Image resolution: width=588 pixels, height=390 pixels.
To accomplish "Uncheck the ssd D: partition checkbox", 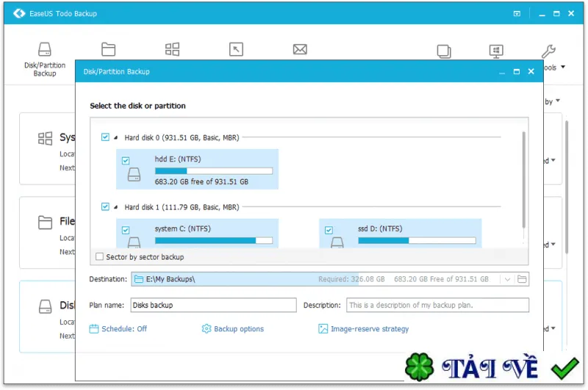I will (329, 230).
